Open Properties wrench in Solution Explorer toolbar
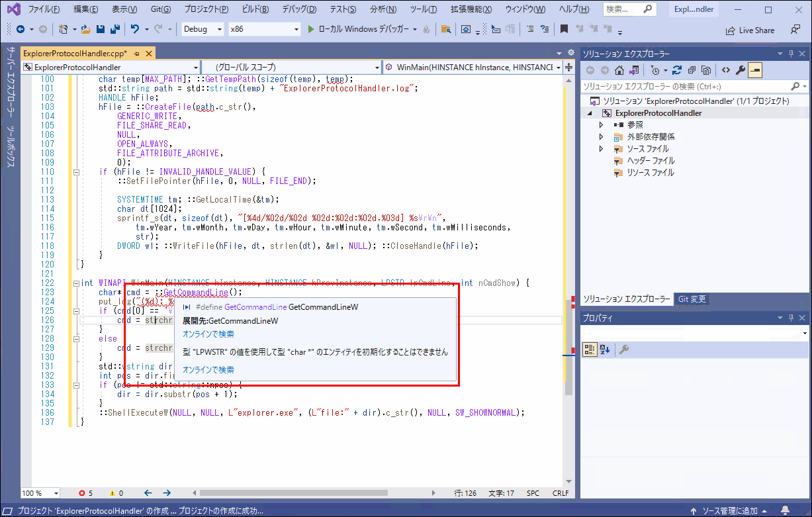 click(741, 70)
